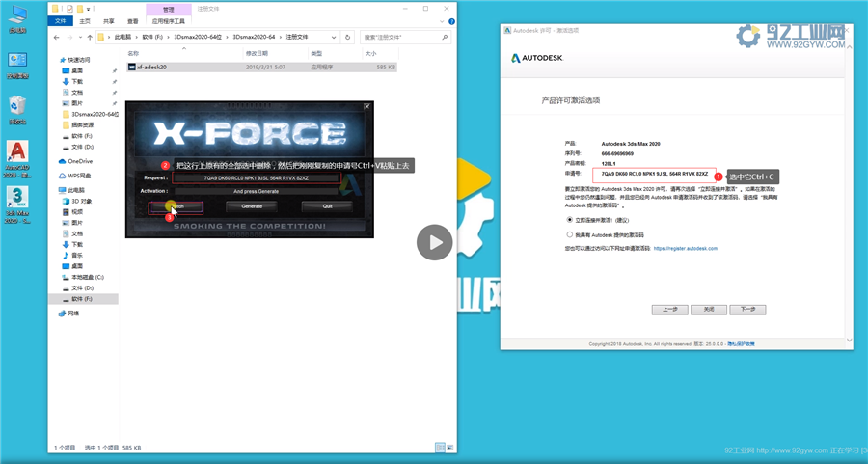Sort by 类型 column header

pos(316,54)
